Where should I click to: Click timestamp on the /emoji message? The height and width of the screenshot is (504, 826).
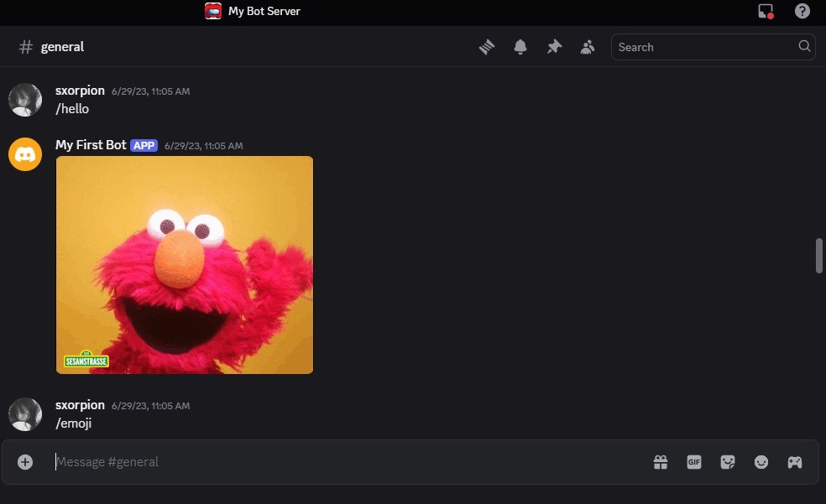click(x=150, y=406)
